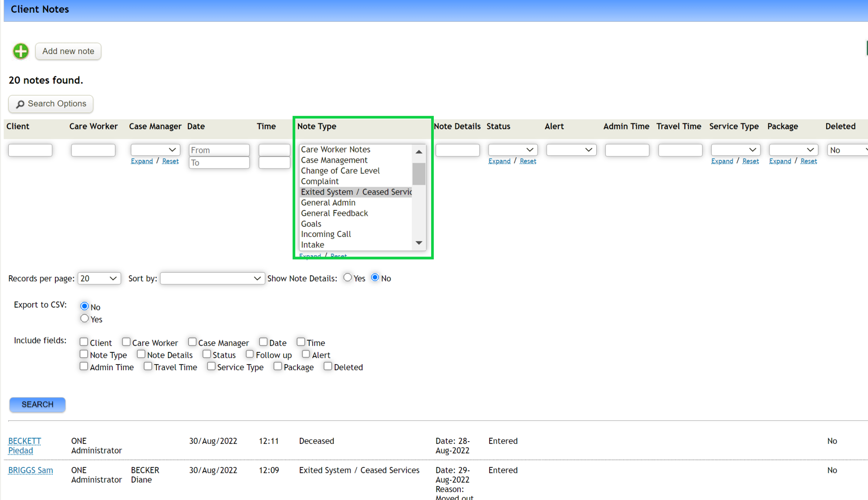The height and width of the screenshot is (500, 868).
Task: Select Complaint in the Note Type list
Action: coord(320,181)
